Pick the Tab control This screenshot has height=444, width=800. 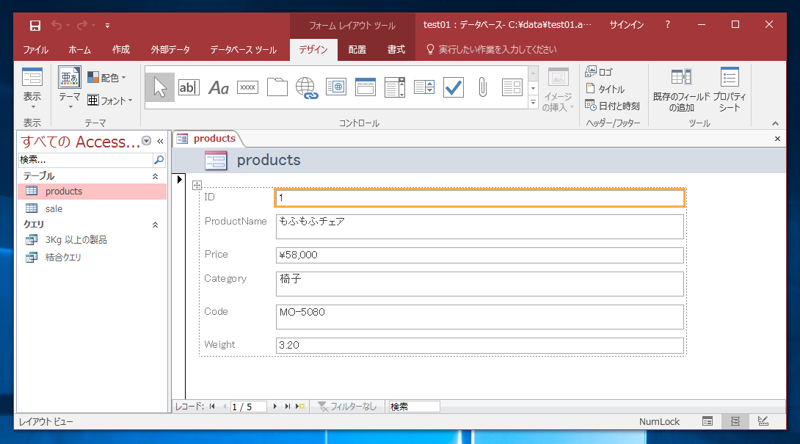(x=277, y=87)
